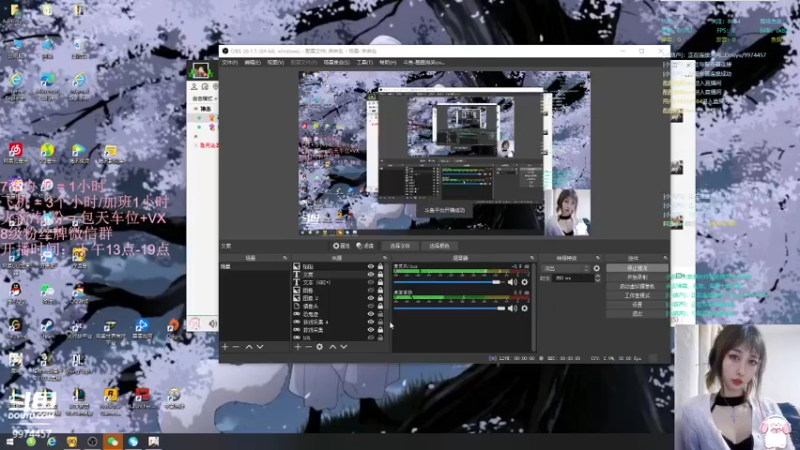Click the 退出 exit button in the controls panel

click(637, 314)
